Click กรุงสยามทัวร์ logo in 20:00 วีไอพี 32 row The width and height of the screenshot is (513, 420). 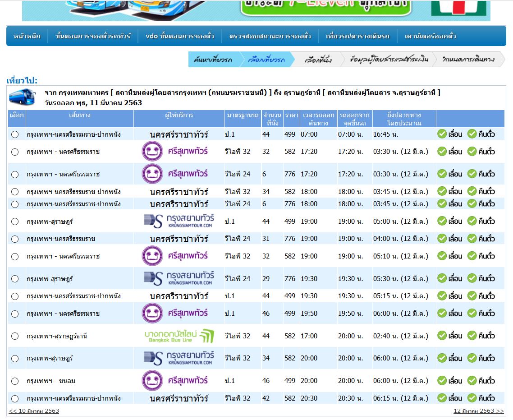(x=179, y=358)
